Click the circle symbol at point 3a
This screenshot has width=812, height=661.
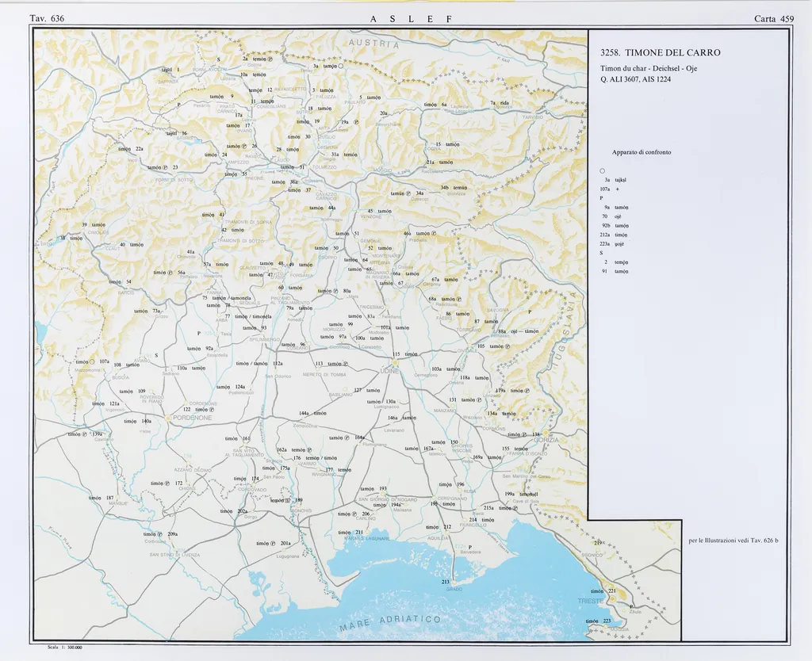pos(340,67)
